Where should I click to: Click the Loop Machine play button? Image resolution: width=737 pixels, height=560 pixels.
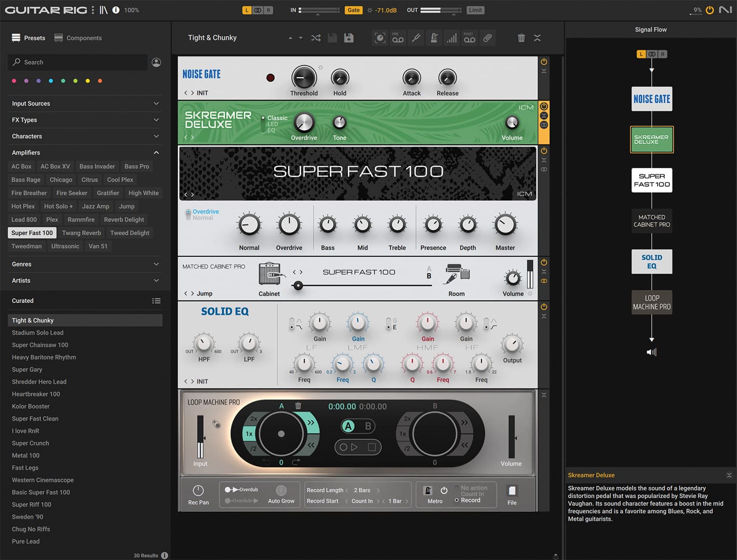[354, 447]
